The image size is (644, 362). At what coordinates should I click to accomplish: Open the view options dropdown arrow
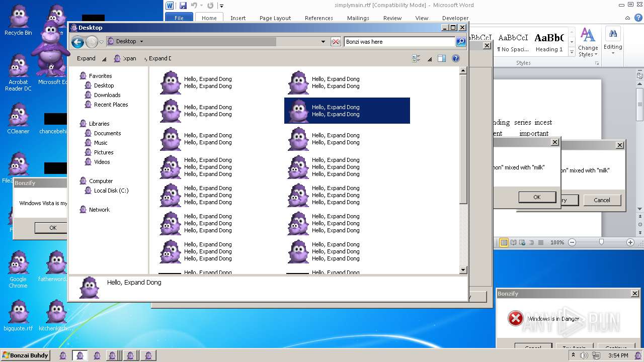coord(430,59)
